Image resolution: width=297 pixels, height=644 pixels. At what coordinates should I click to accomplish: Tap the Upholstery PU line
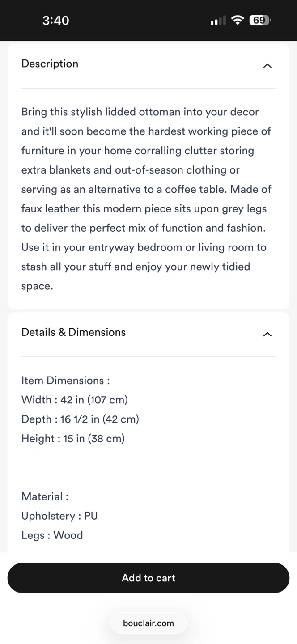click(59, 516)
